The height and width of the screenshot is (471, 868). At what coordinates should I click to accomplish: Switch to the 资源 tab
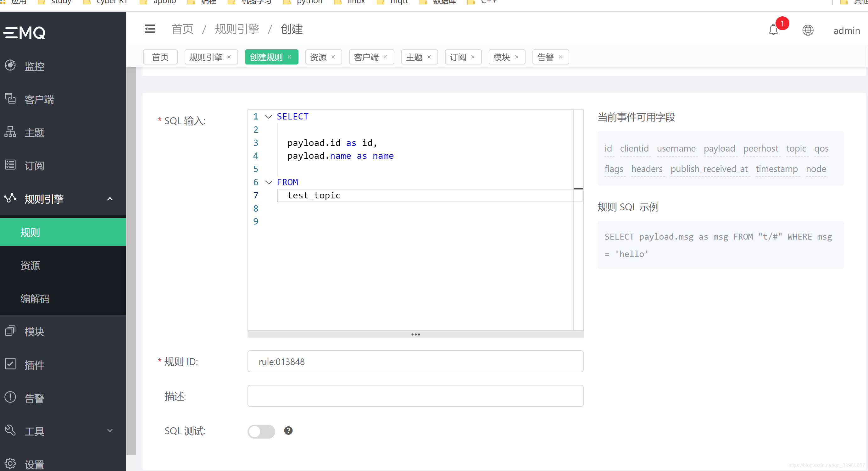[317, 57]
